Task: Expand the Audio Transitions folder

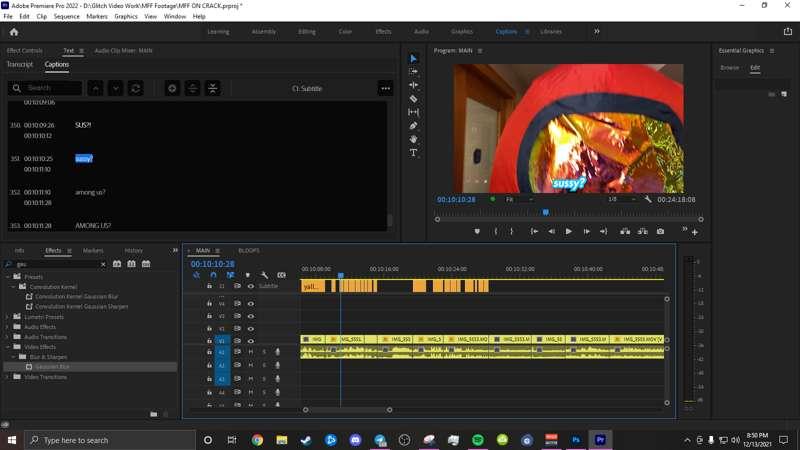Action: coord(8,337)
